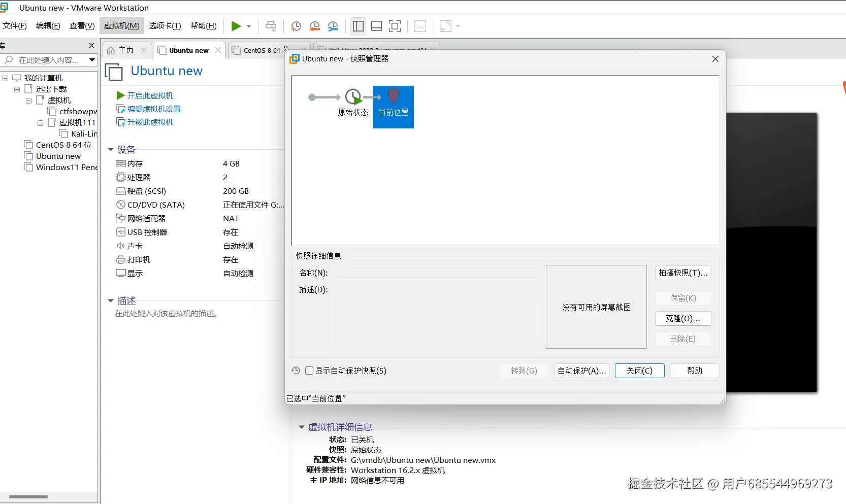Image resolution: width=846 pixels, height=504 pixels.
Task: Click the sidebar horizontal scrollbar
Action: (x=28, y=496)
